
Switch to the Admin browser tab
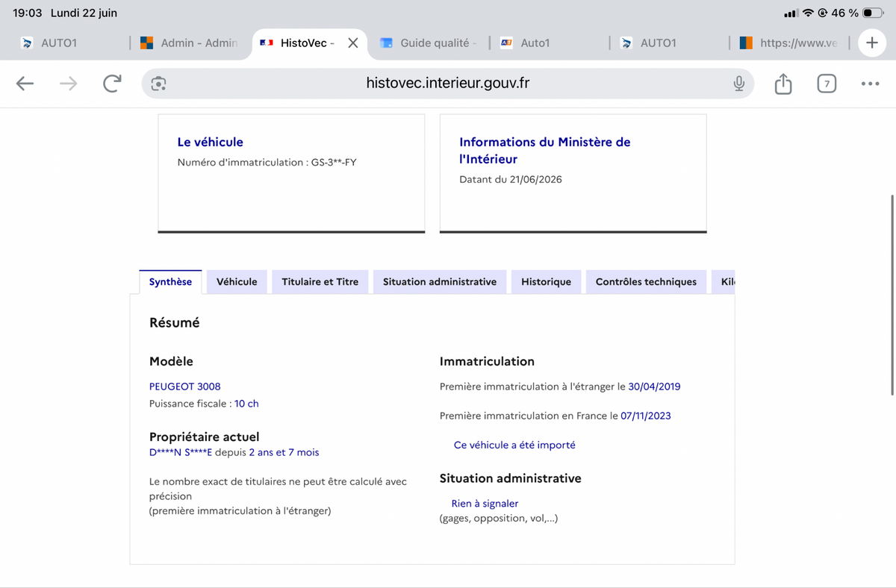pos(190,43)
